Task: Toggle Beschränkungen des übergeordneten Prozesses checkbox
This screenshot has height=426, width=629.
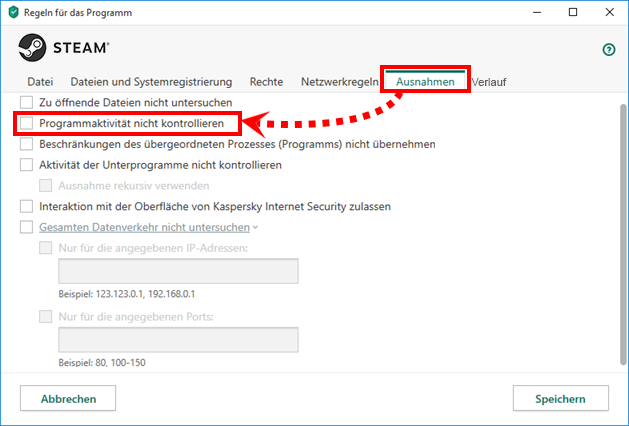Action: click(x=26, y=144)
